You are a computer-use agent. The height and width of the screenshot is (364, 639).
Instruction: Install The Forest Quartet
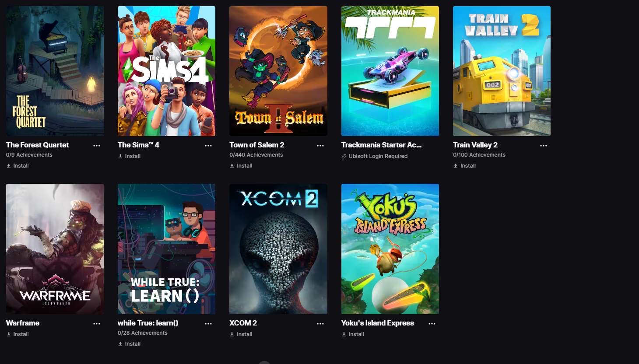tap(18, 166)
